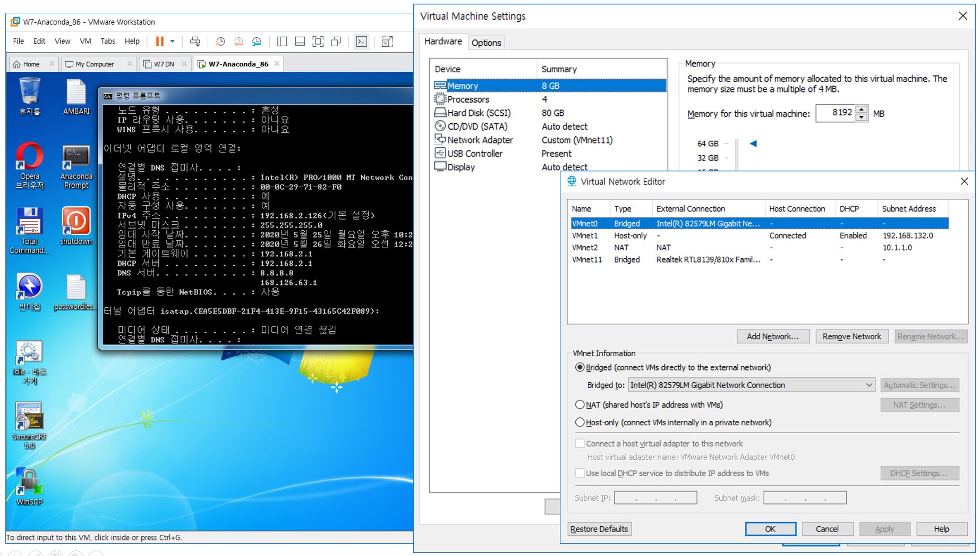Image resolution: width=980 pixels, height=556 pixels.
Task: Select Display device row
Action: (550, 167)
